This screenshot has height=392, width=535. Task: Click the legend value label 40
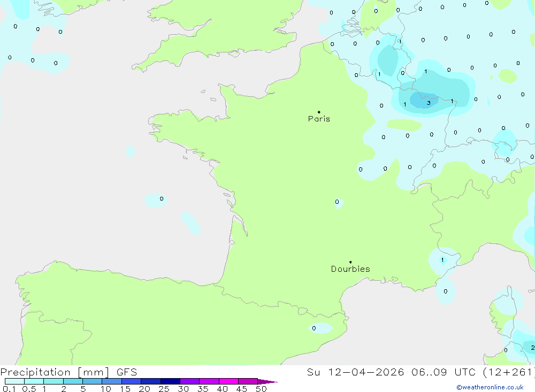[223, 389]
